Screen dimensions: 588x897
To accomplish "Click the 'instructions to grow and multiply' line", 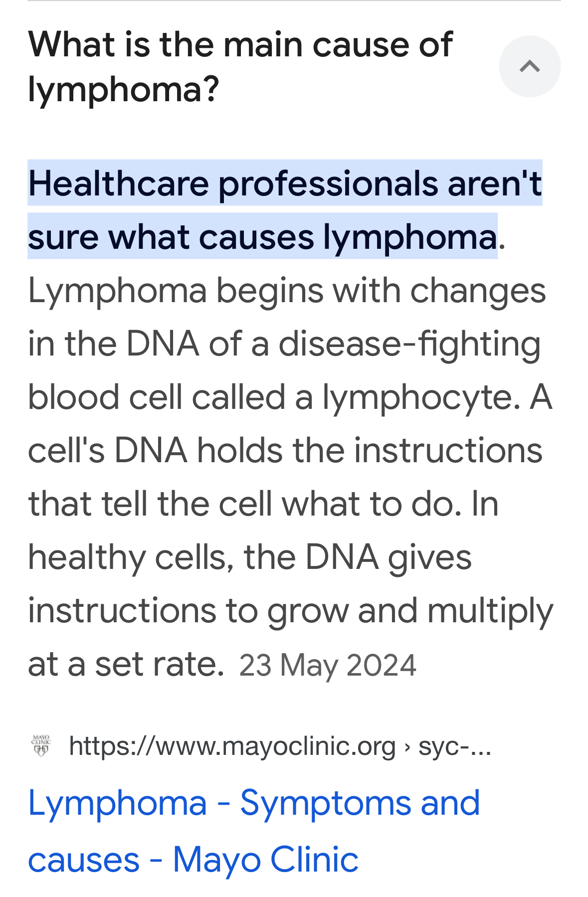I will point(291,611).
